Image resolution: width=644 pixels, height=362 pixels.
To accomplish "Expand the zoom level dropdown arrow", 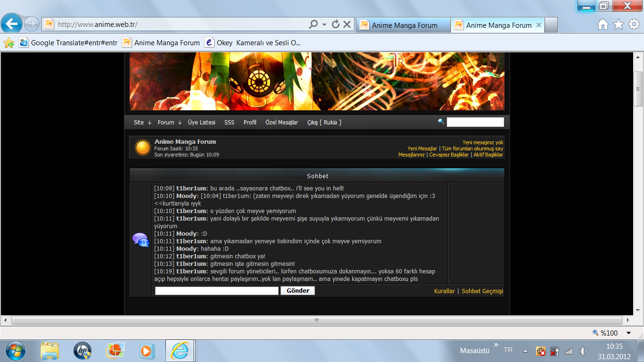I will tap(628, 333).
